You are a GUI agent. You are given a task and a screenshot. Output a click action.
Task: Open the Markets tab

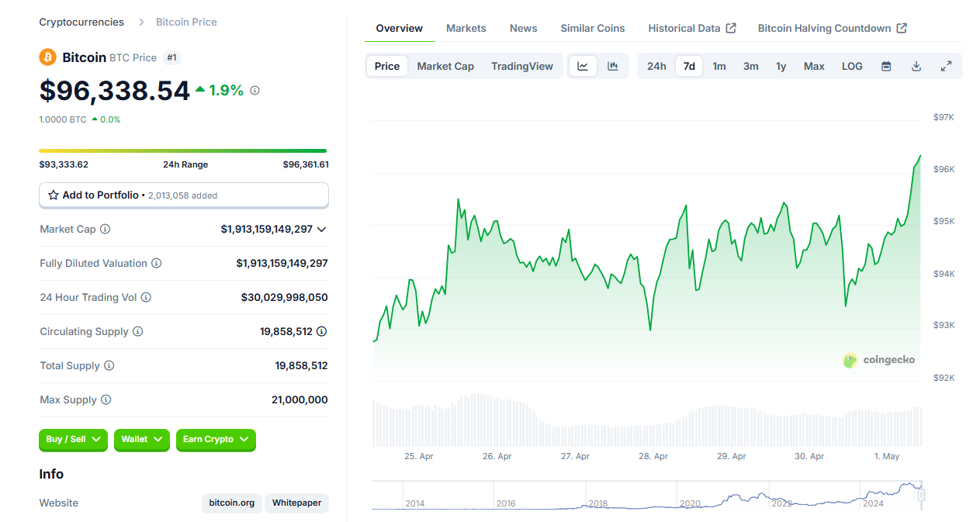click(x=466, y=28)
